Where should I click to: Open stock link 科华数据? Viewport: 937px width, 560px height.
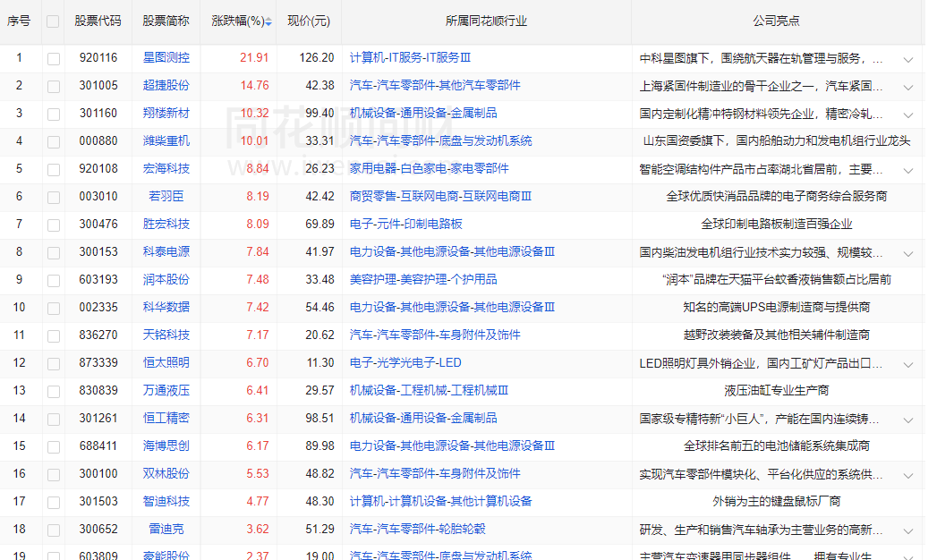(166, 308)
